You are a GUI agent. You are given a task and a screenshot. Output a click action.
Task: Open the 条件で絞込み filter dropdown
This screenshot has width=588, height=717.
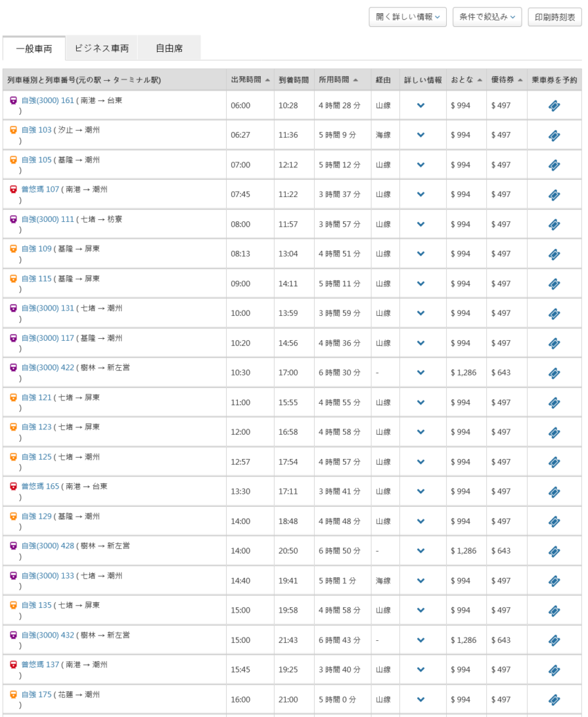click(487, 17)
